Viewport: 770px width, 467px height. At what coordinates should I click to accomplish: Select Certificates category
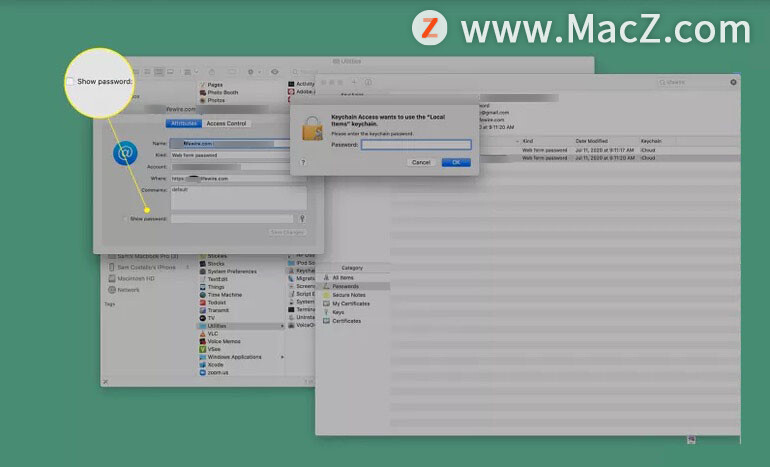346,321
